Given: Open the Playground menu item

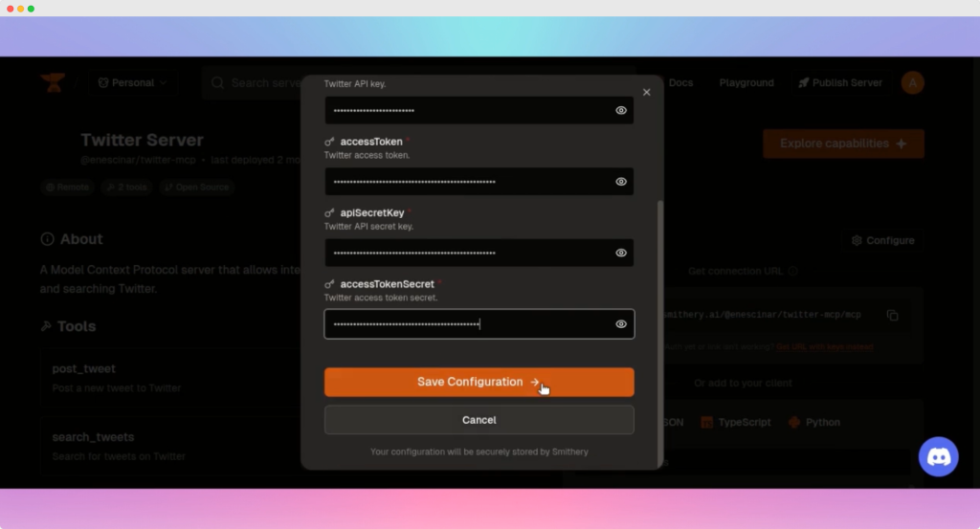Looking at the screenshot, I should 746,83.
